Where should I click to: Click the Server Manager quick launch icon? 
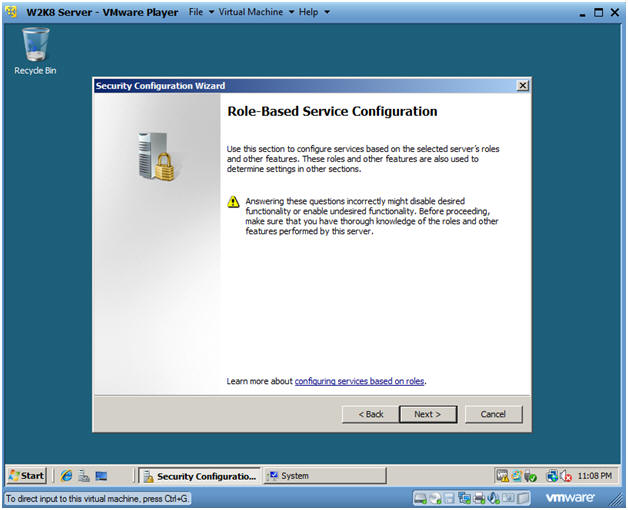click(x=84, y=476)
